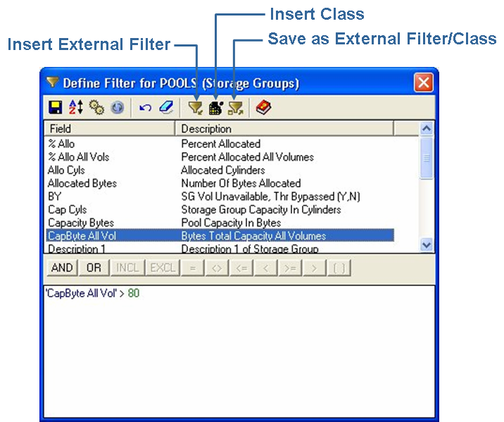The height and width of the screenshot is (422, 504).
Task: Click the field list scrollbar thumb
Action: point(427,158)
